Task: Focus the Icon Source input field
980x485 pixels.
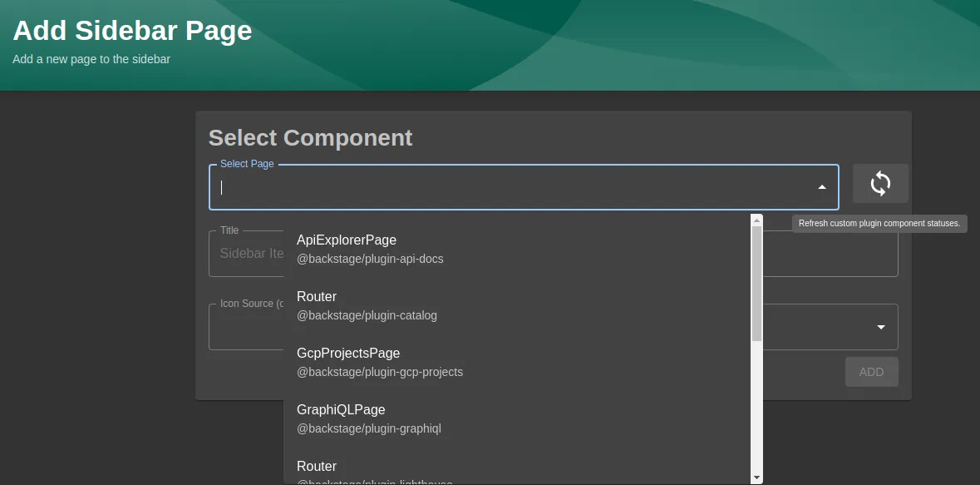Action: (249, 326)
